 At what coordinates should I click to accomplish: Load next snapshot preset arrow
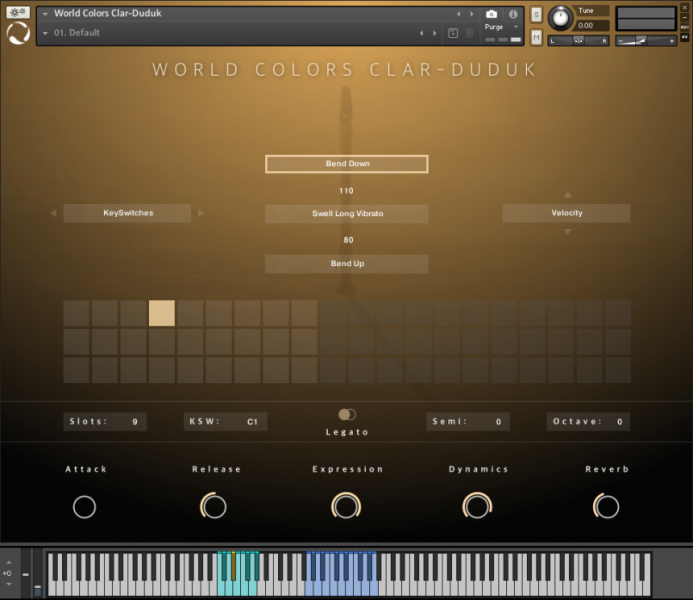point(434,33)
